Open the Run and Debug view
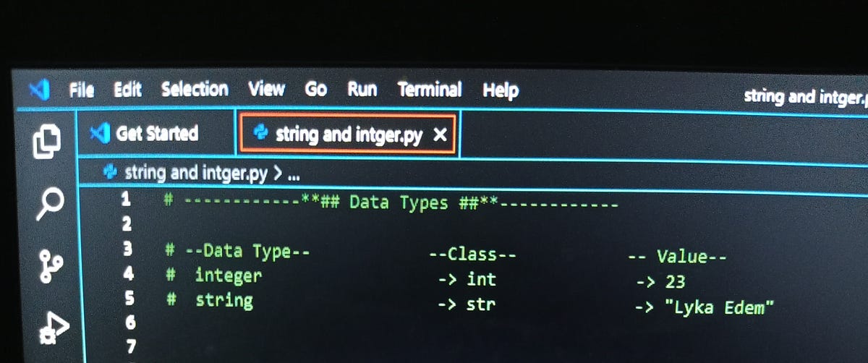 (56, 329)
